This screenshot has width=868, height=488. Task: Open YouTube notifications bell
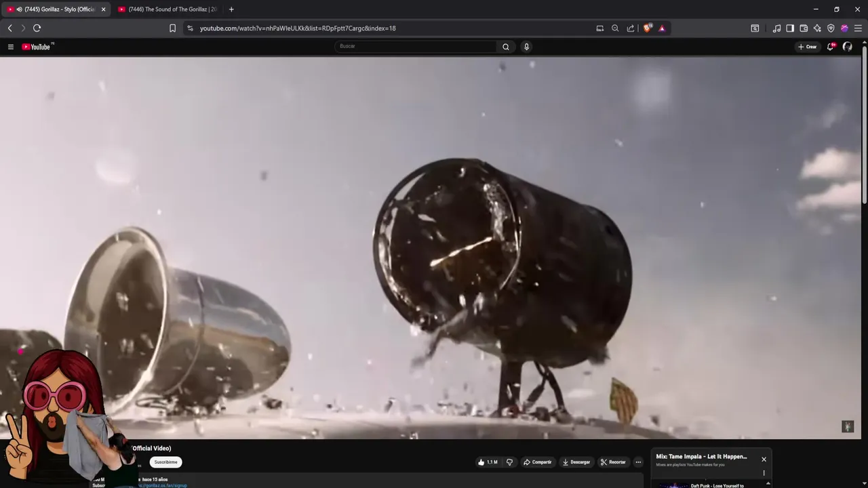(x=830, y=47)
